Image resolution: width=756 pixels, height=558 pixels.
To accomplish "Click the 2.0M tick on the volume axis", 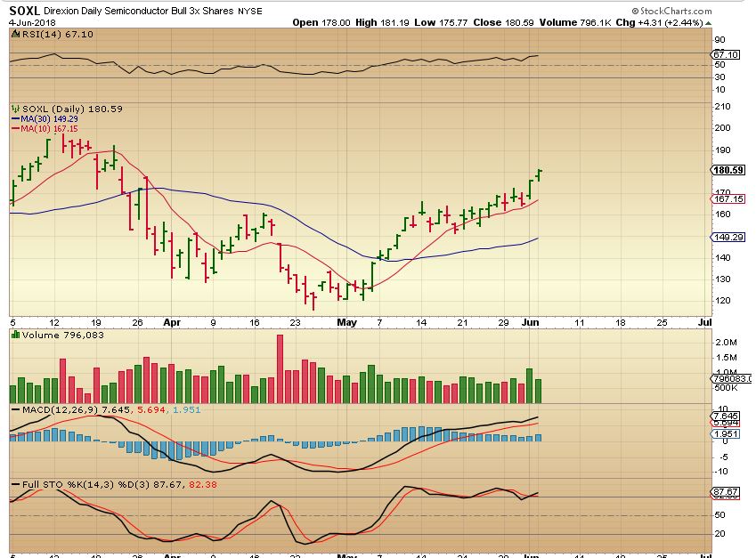I will point(727,342).
